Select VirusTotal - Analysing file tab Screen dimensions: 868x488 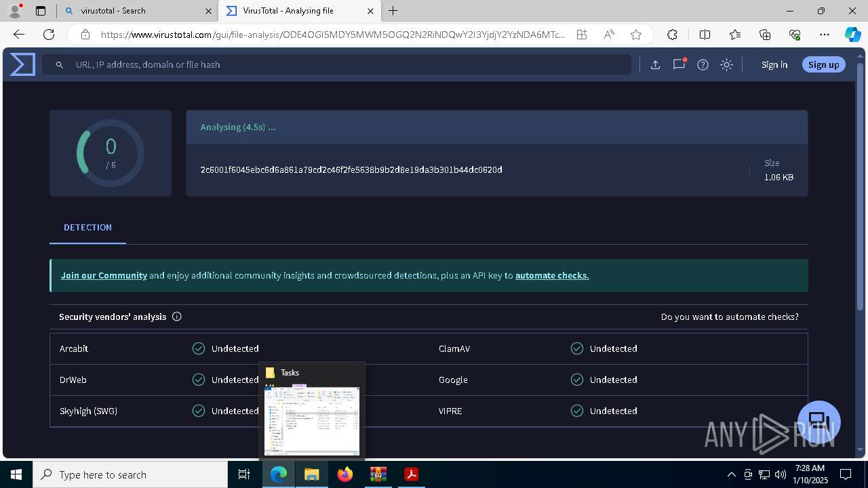(300, 11)
